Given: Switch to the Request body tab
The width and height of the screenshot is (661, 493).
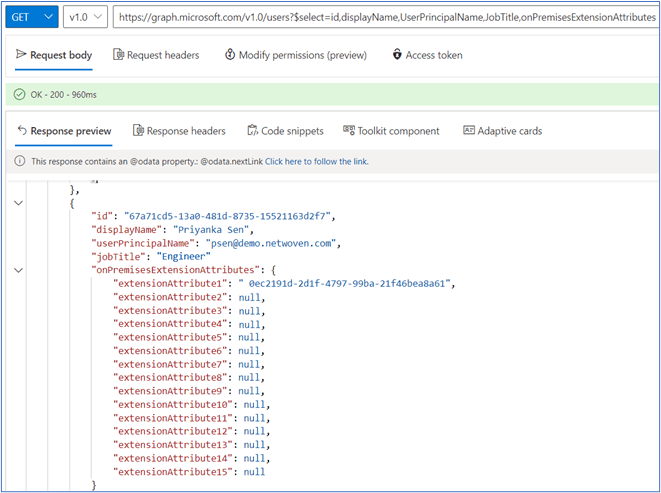Looking at the screenshot, I should click(54, 55).
